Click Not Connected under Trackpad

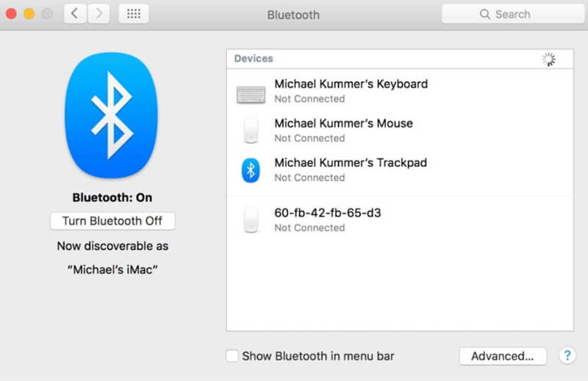309,177
